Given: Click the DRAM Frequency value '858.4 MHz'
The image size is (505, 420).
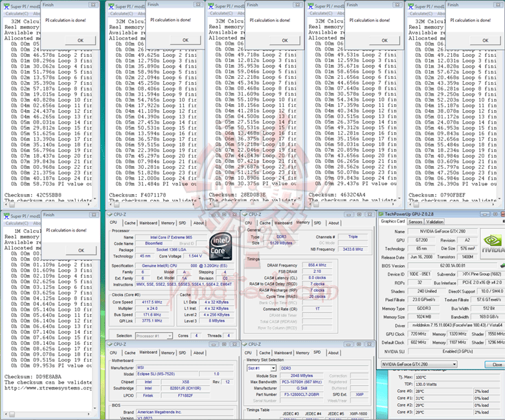Looking at the screenshot, I should 317,265.
